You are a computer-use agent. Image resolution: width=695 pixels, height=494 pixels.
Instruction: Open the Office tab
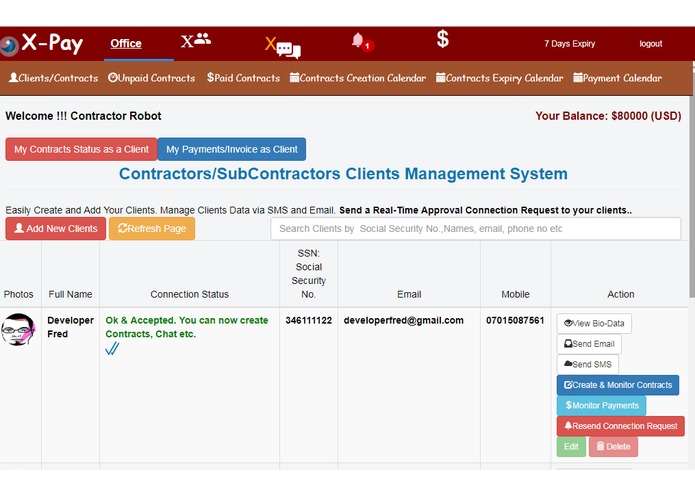click(x=126, y=43)
